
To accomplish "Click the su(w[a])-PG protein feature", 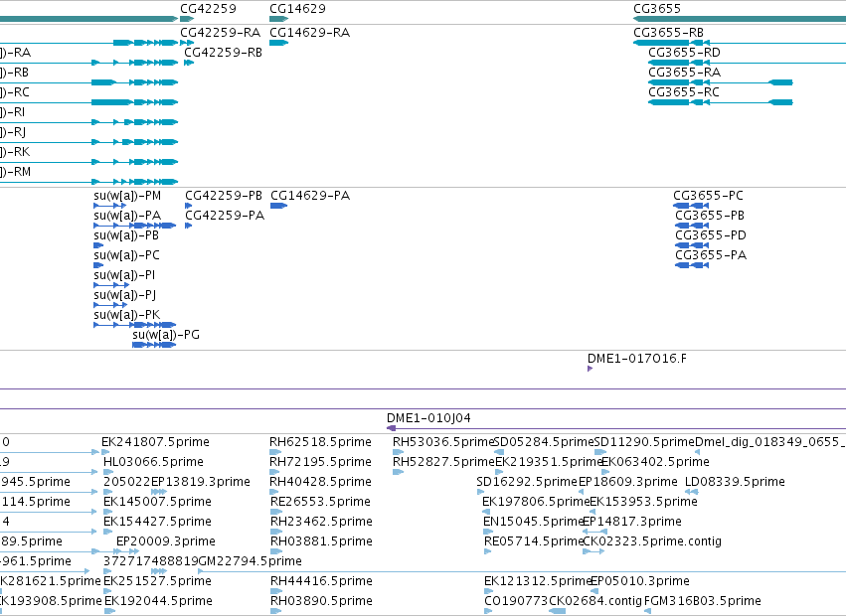I will pos(154,345).
